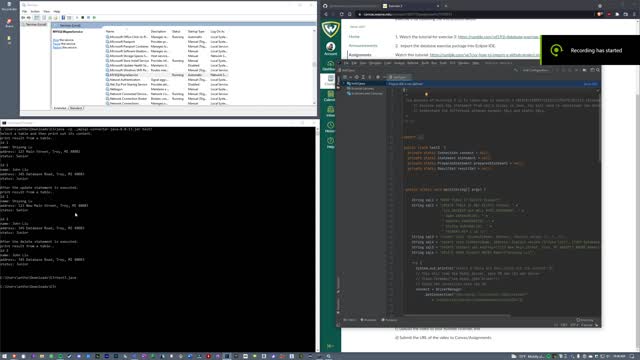Open Calendar in Canvas sidebar
This screenshot has width=640, height=360.
tap(330, 96)
